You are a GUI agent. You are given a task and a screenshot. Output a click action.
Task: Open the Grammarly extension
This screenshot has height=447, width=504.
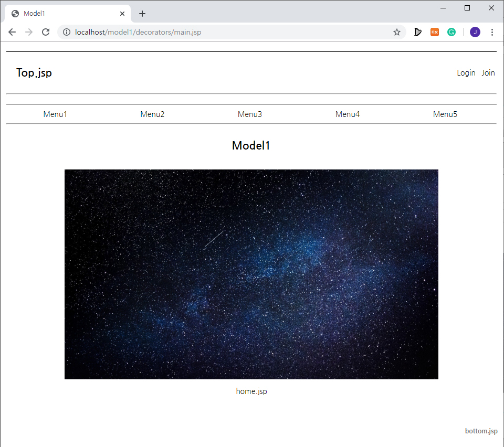[x=451, y=32]
